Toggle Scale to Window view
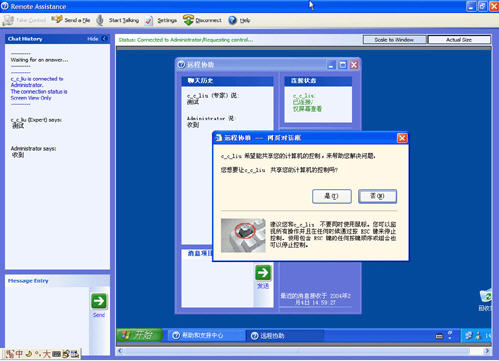 coord(394,40)
